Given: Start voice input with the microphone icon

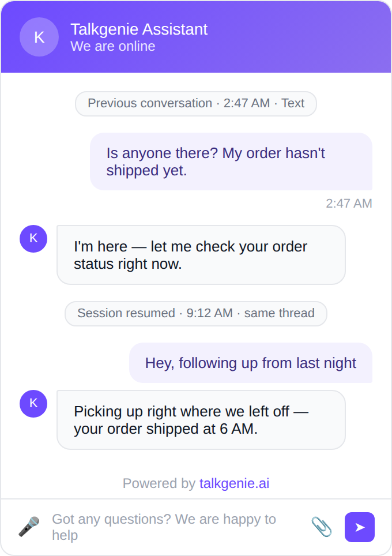Looking at the screenshot, I should click(29, 527).
